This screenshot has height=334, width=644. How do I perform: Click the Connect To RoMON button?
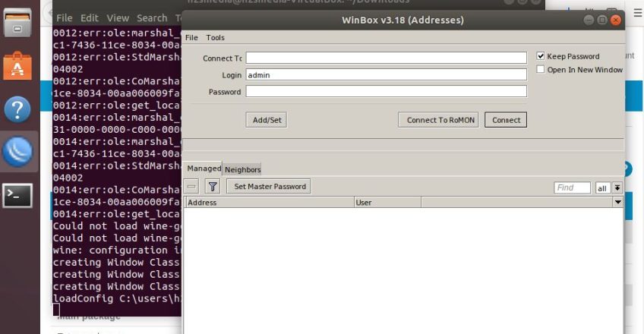[438, 120]
